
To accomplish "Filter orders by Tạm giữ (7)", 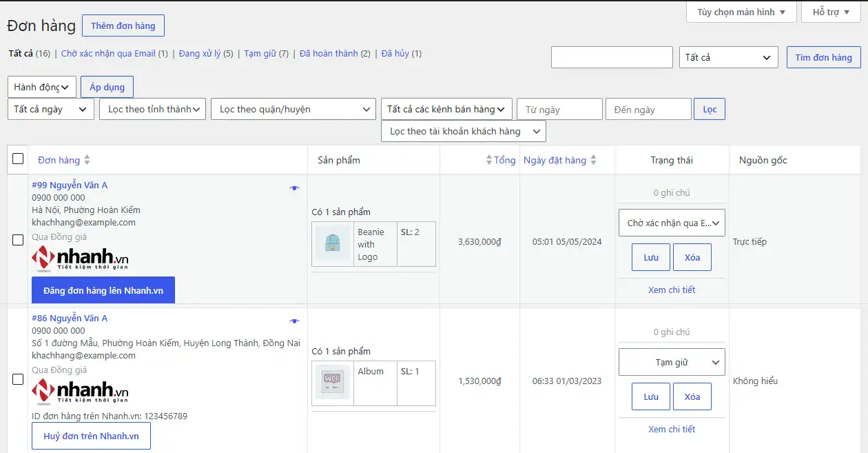I will 267,53.
